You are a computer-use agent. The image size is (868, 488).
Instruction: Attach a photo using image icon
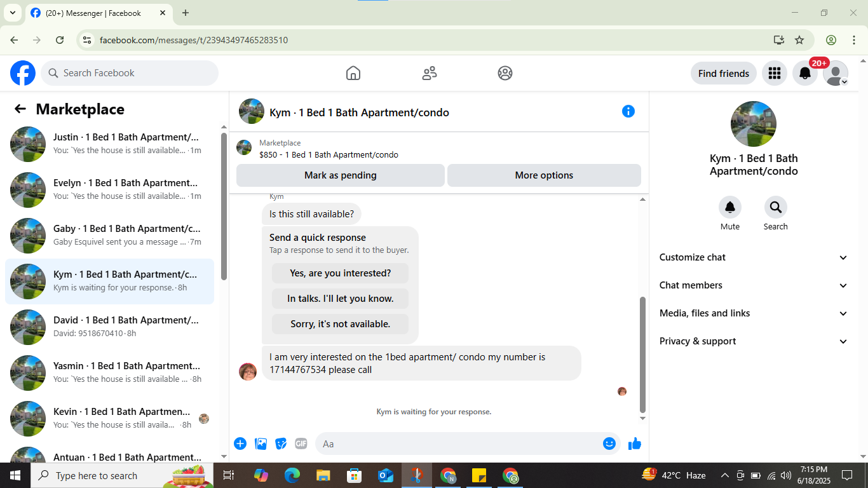pos(261,444)
